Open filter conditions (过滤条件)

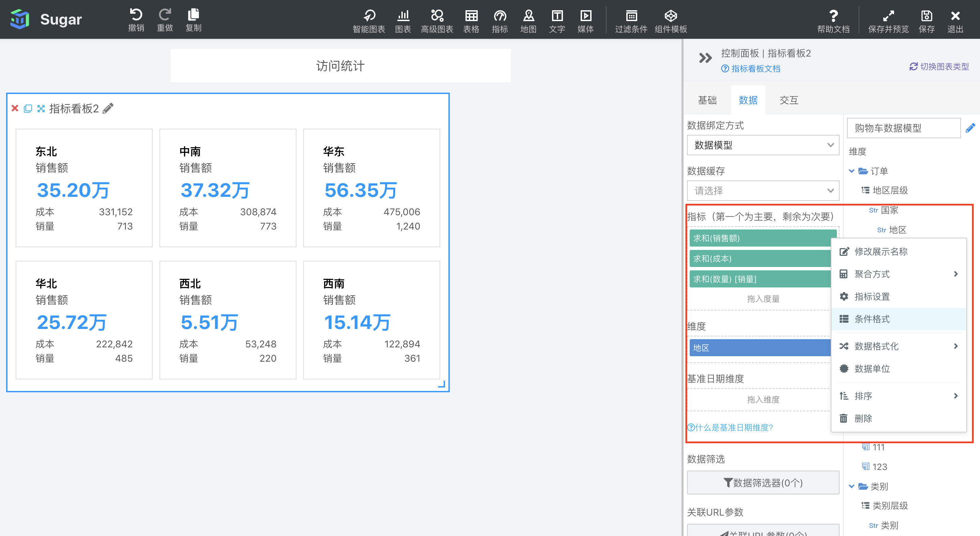[x=631, y=21]
